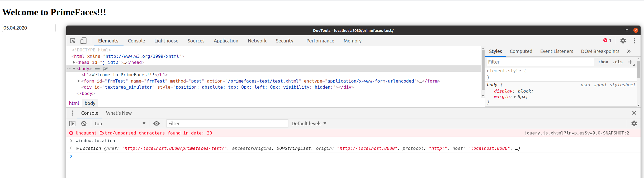
Task: Toggle the :hov element state button
Action: tap(603, 62)
